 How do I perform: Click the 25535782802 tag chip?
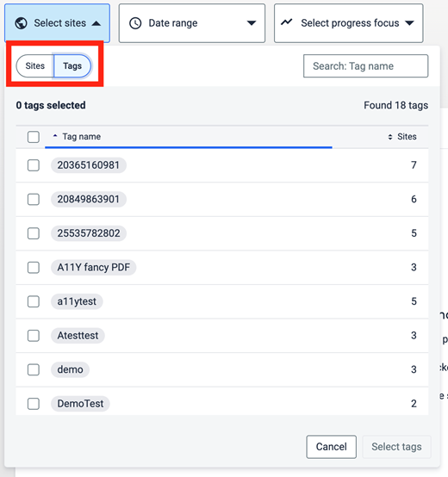coord(89,233)
